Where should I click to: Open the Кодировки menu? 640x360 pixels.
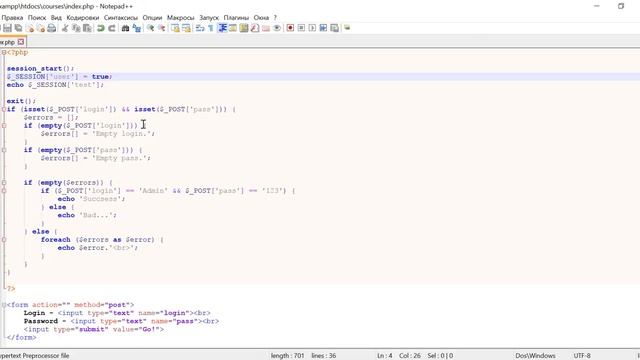(x=82, y=18)
